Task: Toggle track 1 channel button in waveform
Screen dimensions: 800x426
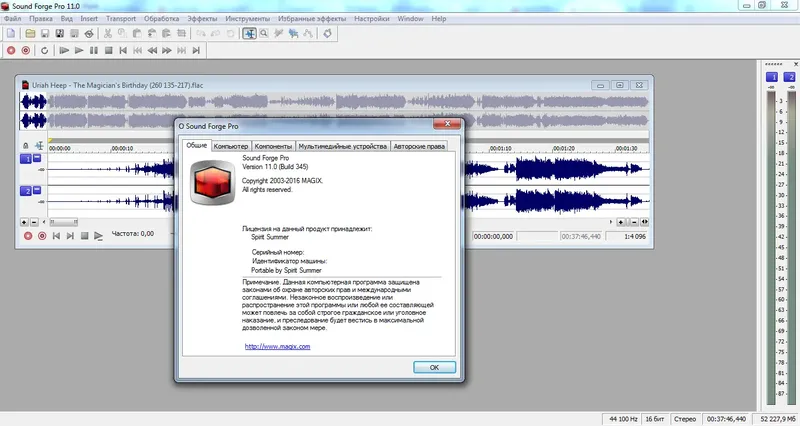Action: pos(26,159)
